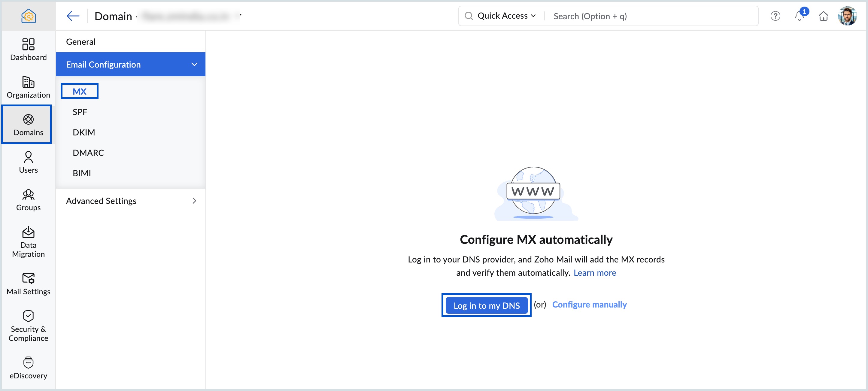
Task: Switch to the SPF tab
Action: (80, 111)
